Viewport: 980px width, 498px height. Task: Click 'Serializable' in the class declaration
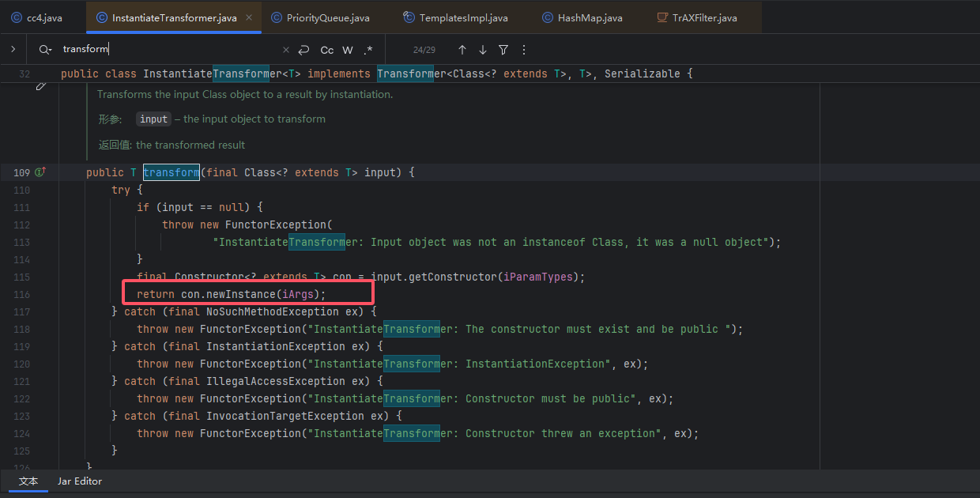point(642,74)
